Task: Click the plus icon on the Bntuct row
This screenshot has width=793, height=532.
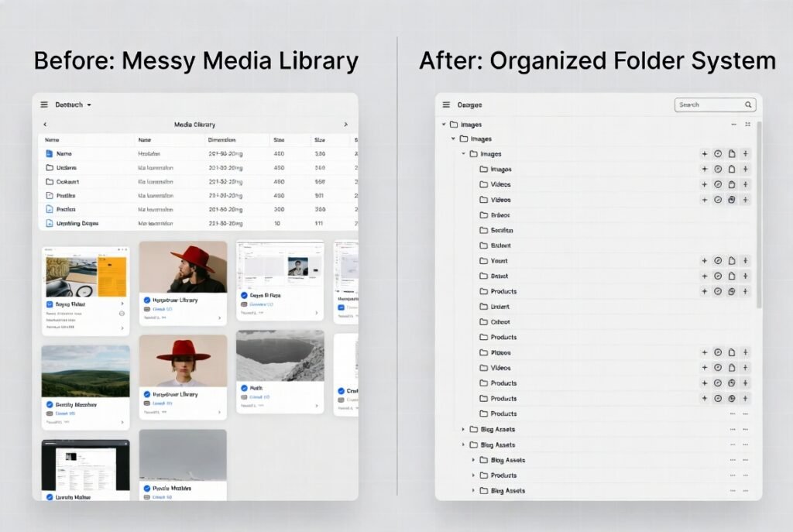Action: pyautogui.click(x=705, y=276)
